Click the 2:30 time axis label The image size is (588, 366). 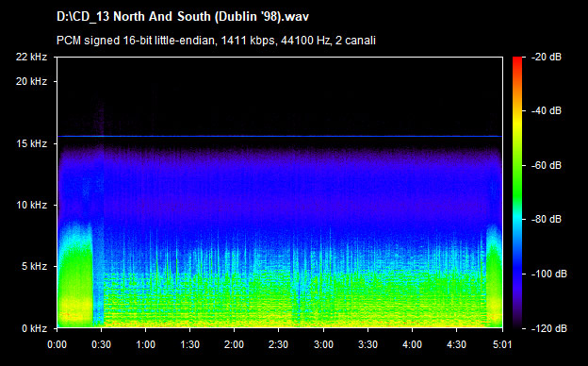point(278,344)
